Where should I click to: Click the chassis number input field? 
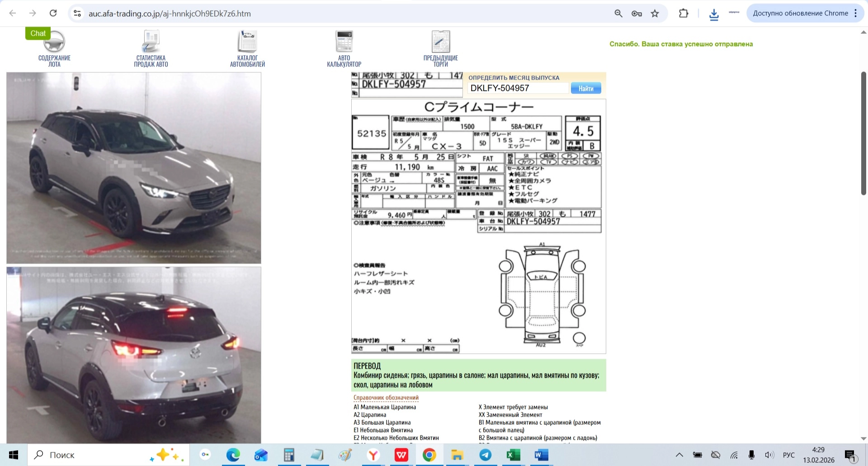(x=518, y=88)
